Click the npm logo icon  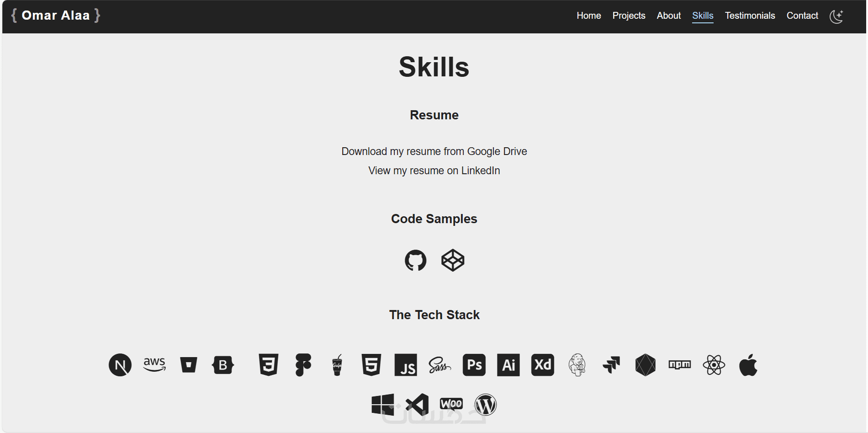coord(680,364)
